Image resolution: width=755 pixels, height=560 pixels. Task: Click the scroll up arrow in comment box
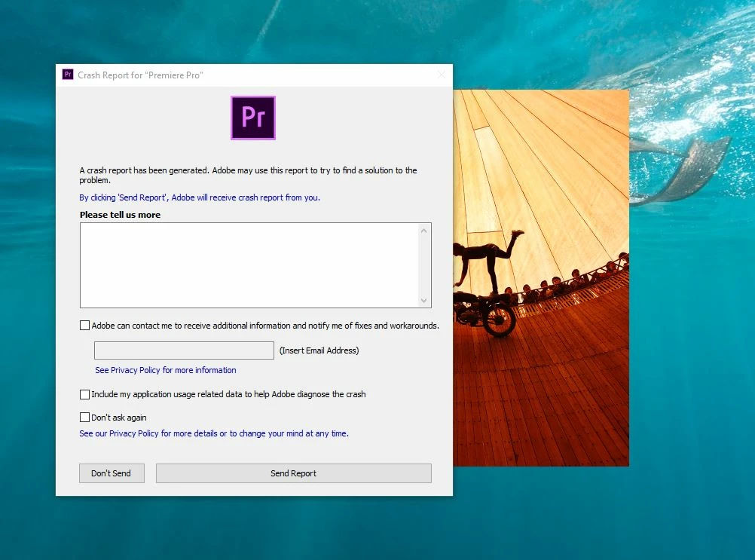423,231
